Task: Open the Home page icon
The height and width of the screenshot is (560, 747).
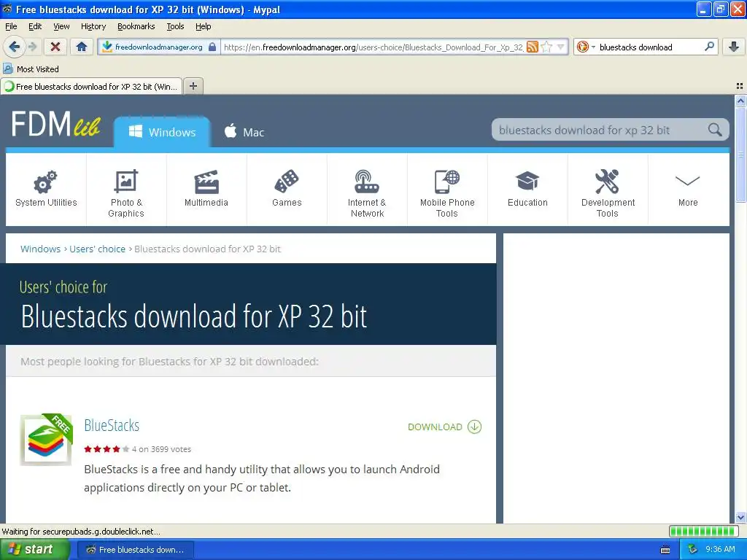Action: pos(82,47)
